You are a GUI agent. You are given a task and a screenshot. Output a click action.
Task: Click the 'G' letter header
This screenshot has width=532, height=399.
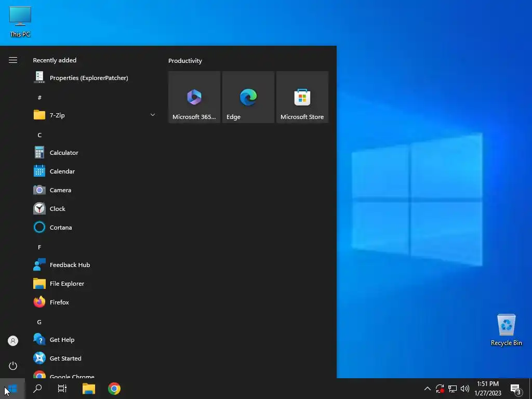[39, 322]
